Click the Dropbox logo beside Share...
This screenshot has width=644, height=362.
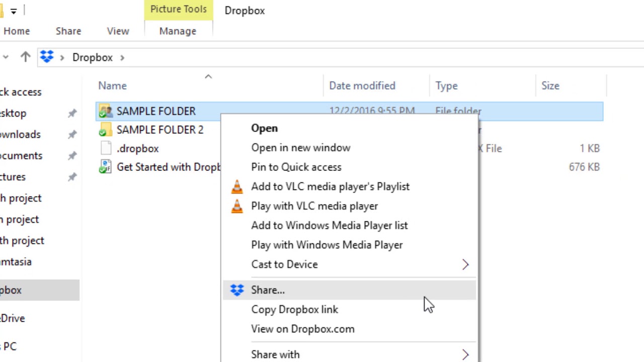pos(236,290)
